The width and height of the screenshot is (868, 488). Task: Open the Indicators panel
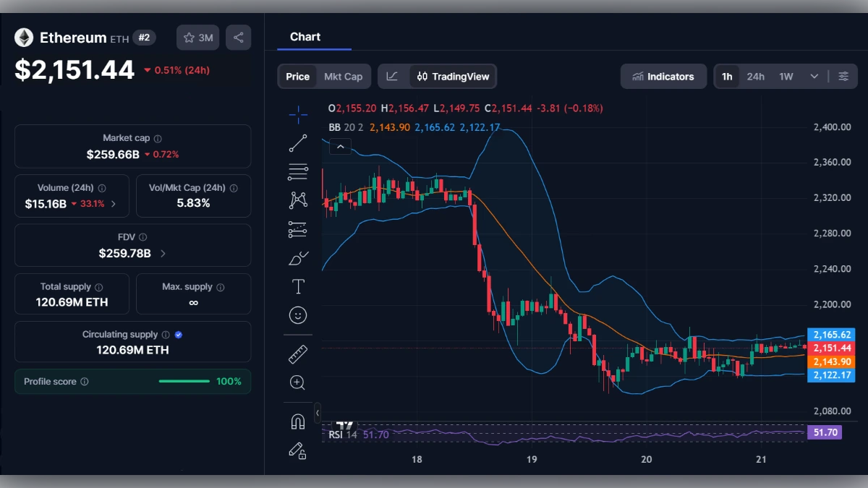click(x=663, y=76)
